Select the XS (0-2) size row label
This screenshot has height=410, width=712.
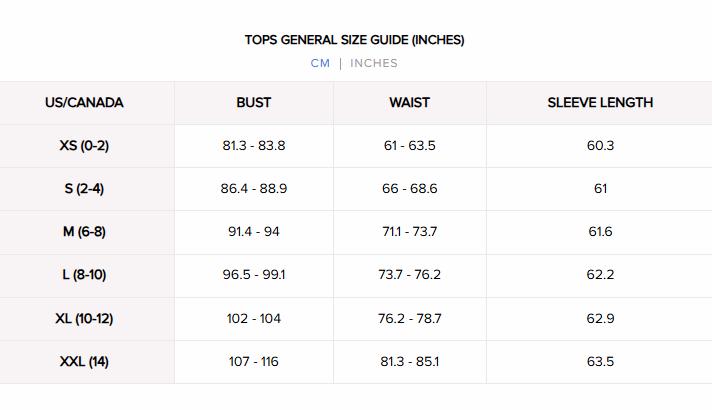point(84,145)
